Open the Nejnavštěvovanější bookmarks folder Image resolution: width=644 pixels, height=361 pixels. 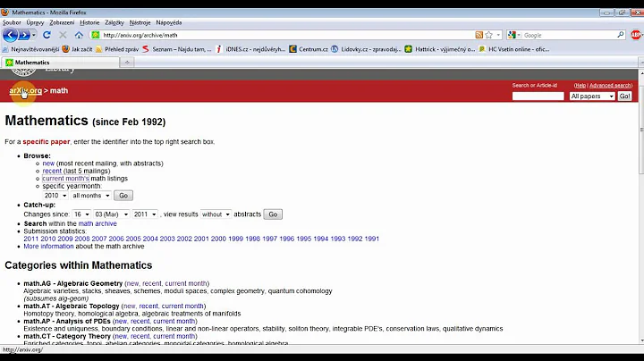pyautogui.click(x=30, y=49)
